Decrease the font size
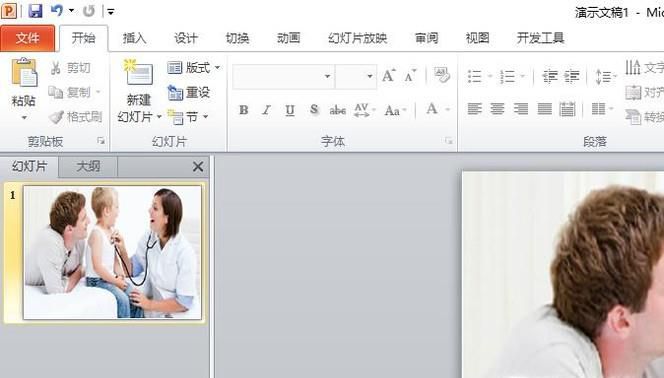The image size is (664, 378). tap(410, 76)
